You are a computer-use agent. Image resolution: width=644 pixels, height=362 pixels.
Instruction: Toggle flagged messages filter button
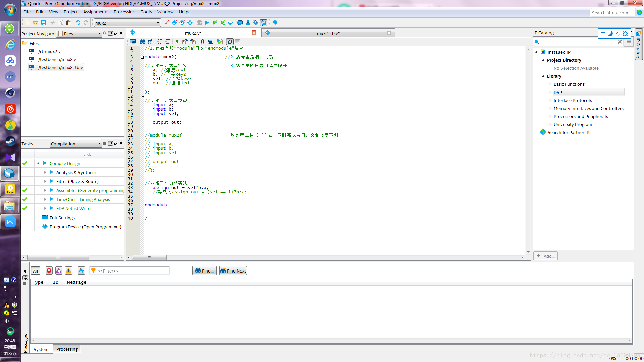tap(81, 270)
